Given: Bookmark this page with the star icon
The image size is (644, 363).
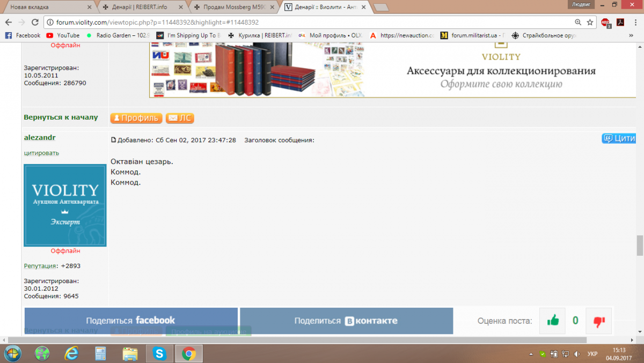Looking at the screenshot, I should tap(590, 23).
